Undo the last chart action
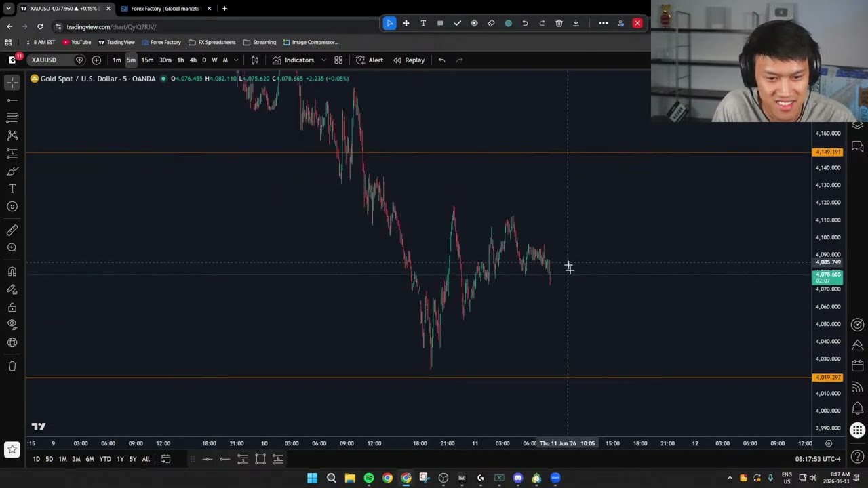 coord(441,60)
